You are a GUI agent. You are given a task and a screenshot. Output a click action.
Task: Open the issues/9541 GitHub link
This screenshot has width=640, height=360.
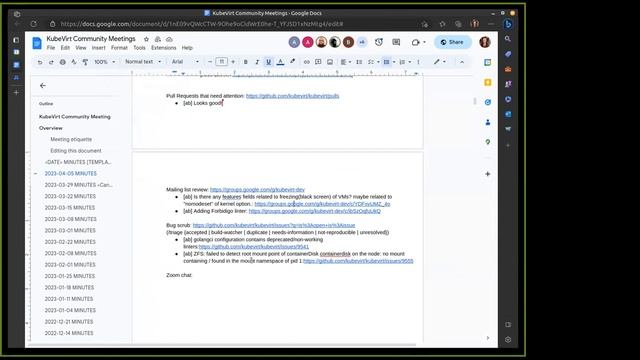(253, 247)
